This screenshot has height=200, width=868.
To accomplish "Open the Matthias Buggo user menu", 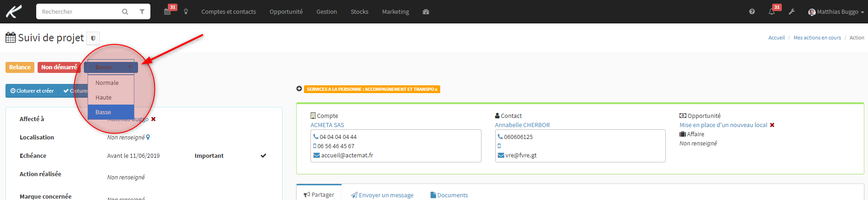I will (836, 12).
